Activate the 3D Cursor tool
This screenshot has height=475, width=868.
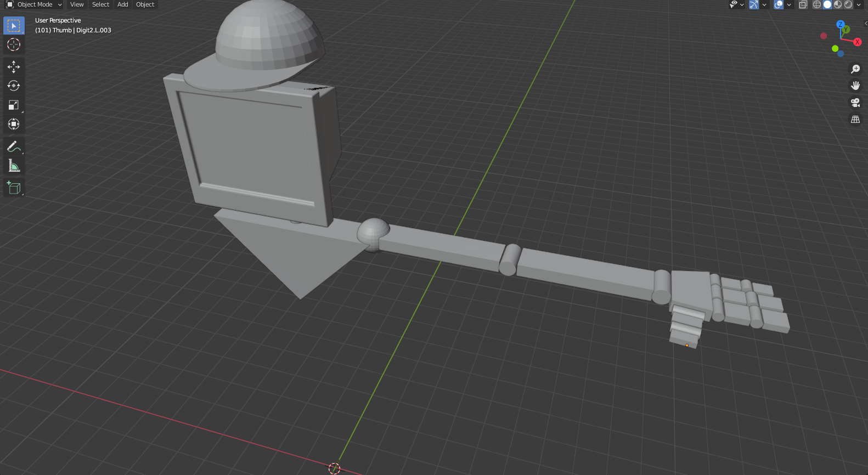coord(14,44)
